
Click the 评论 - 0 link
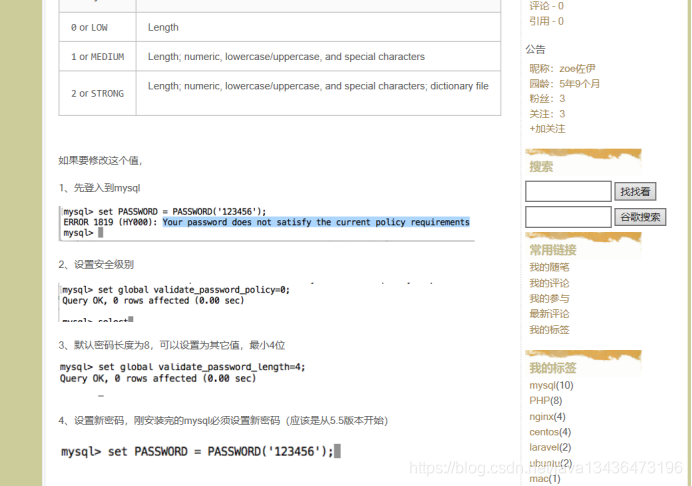546,6
